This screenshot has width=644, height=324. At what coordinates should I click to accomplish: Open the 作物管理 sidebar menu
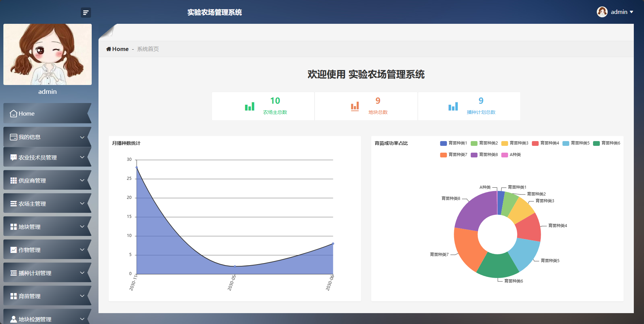pos(48,249)
